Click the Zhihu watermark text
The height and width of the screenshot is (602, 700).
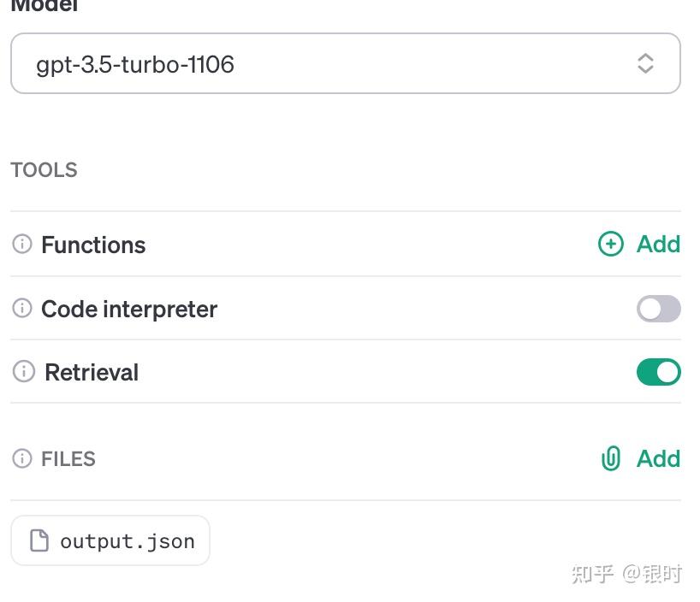[x=626, y=574]
